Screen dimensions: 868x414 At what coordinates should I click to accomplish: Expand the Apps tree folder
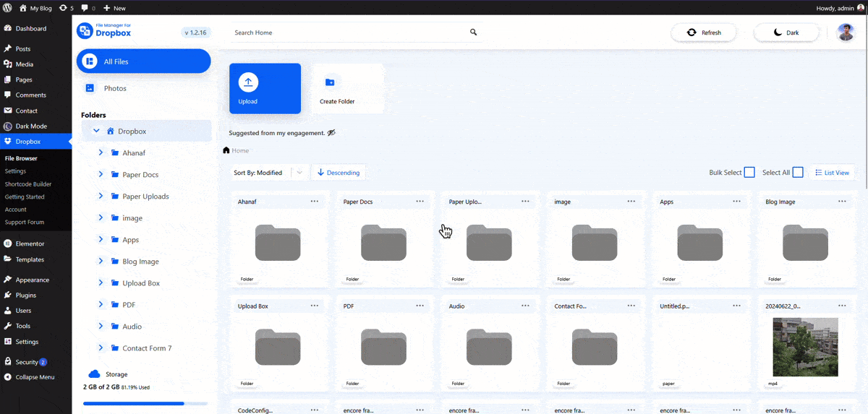coord(101,239)
